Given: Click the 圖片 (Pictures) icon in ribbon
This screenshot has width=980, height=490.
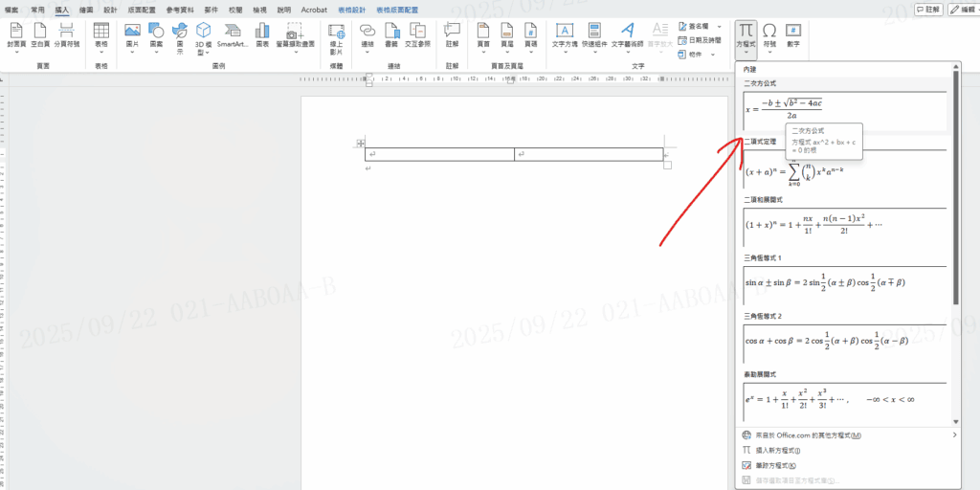Looking at the screenshot, I should (x=132, y=36).
